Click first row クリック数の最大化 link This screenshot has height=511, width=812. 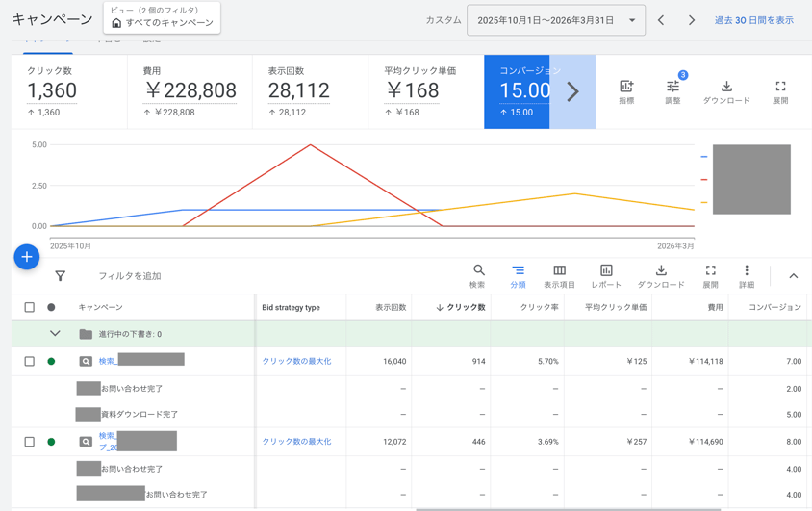coord(296,362)
